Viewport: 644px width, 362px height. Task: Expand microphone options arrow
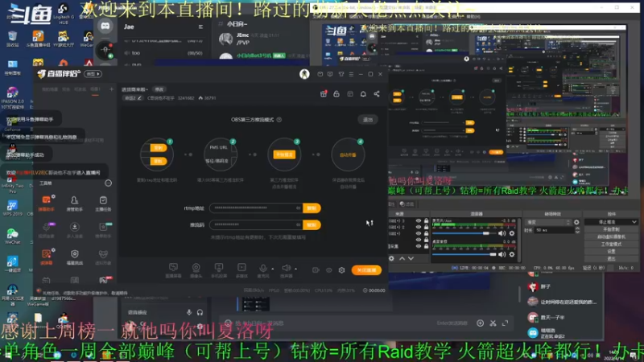272,269
